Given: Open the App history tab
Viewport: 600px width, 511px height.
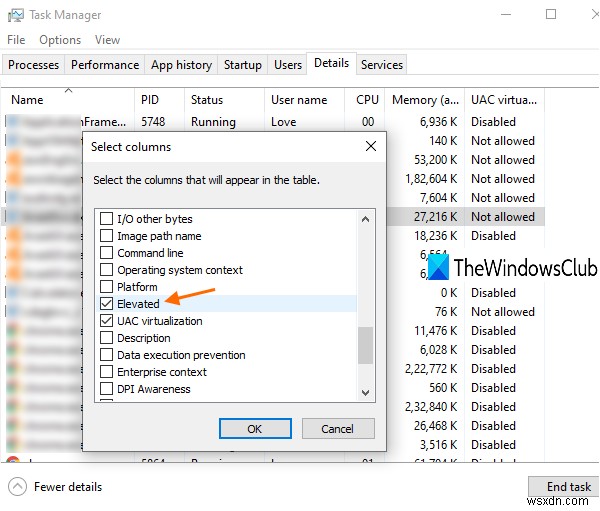Looking at the screenshot, I should point(181,65).
